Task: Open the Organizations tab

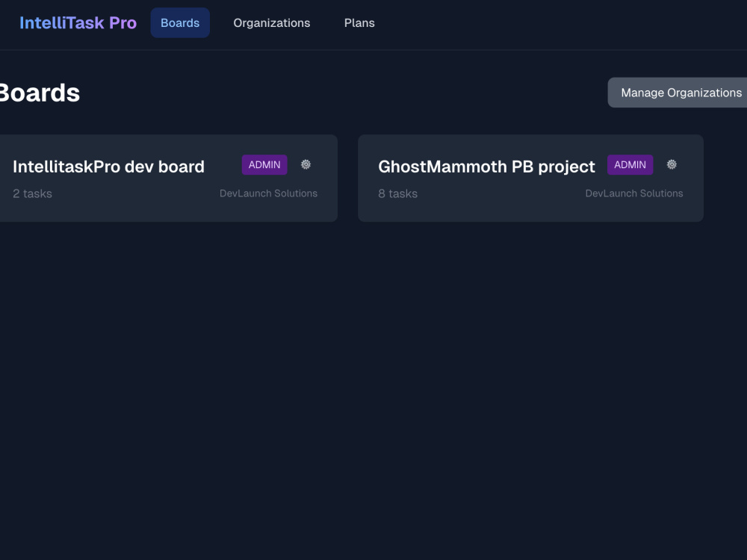Action: click(272, 23)
